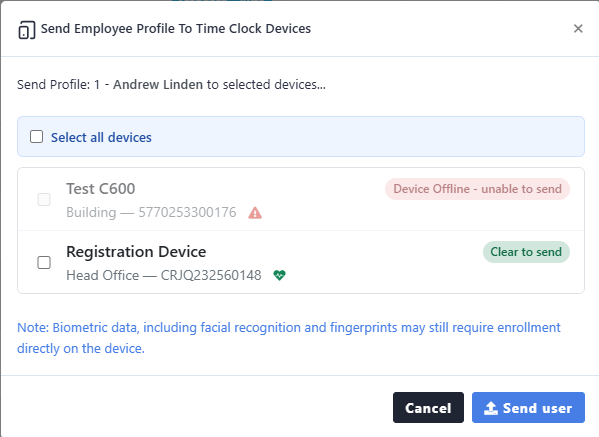
Task: Click the Device Offline status badge
Action: click(477, 189)
